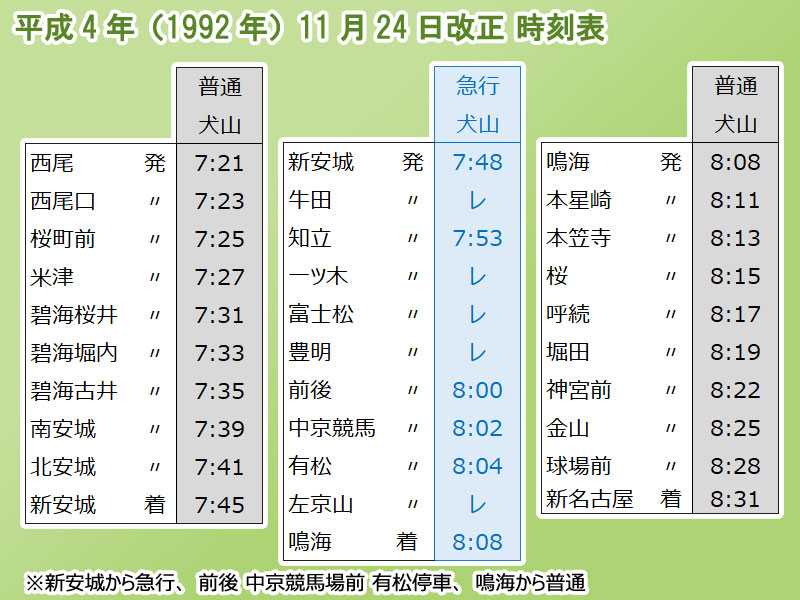Select the 神宮前 station name

[x=579, y=390]
